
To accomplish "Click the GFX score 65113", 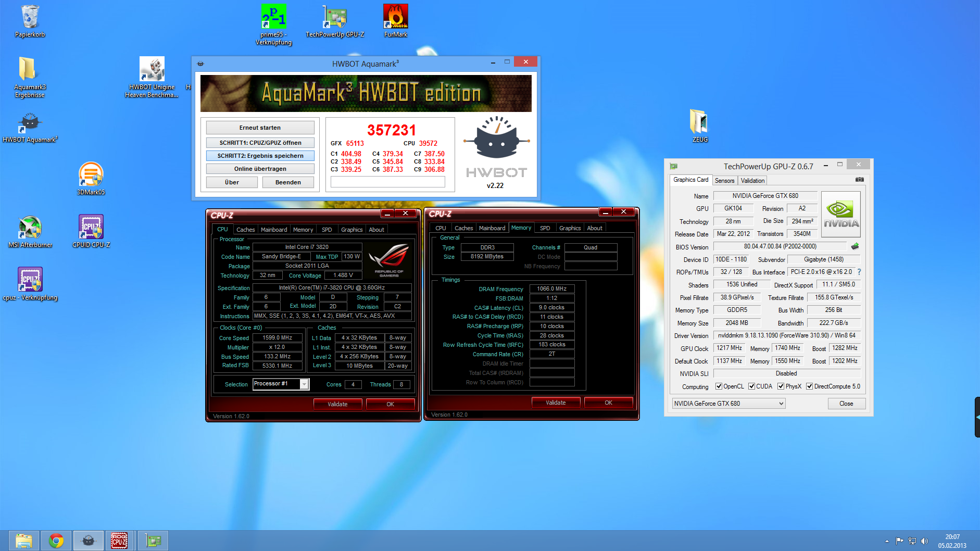I will pyautogui.click(x=355, y=143).
